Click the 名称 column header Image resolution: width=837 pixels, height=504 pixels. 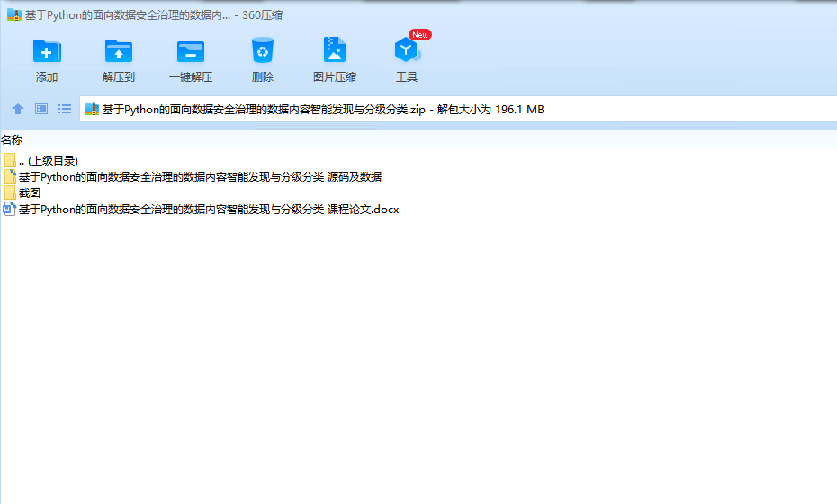tap(12, 140)
